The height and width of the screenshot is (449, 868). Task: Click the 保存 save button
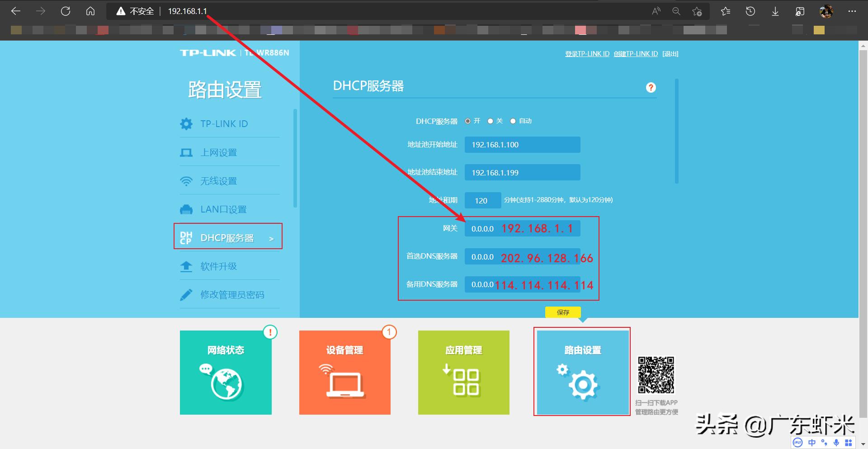pyautogui.click(x=562, y=312)
